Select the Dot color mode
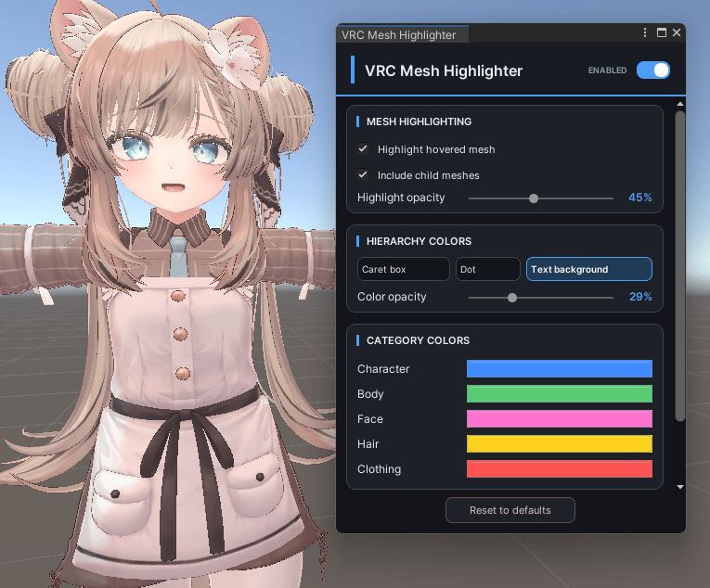Screen dimensions: 710x588 [487, 269]
